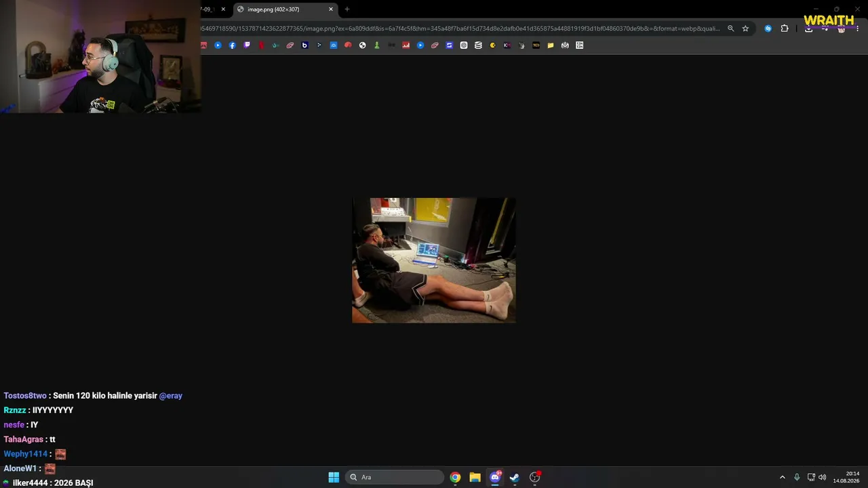Open the Facebook bookmark
868x488 pixels.
tap(233, 45)
